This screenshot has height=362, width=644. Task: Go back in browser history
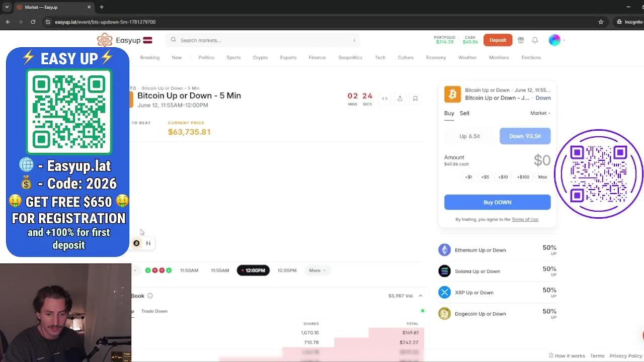[8, 22]
